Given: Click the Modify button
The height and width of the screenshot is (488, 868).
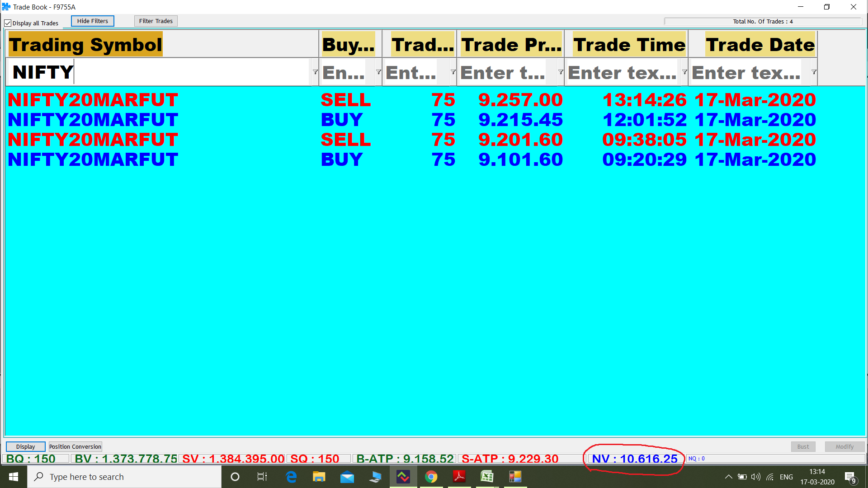Looking at the screenshot, I should (x=844, y=446).
